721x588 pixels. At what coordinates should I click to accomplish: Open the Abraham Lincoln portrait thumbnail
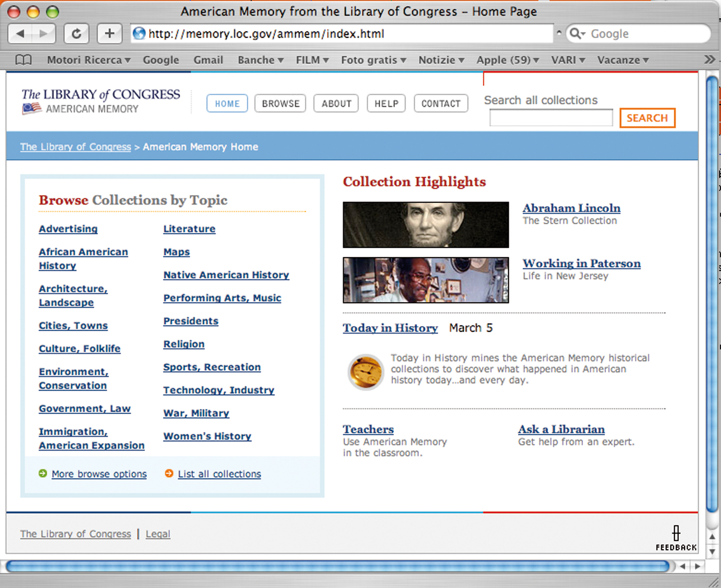tap(426, 225)
